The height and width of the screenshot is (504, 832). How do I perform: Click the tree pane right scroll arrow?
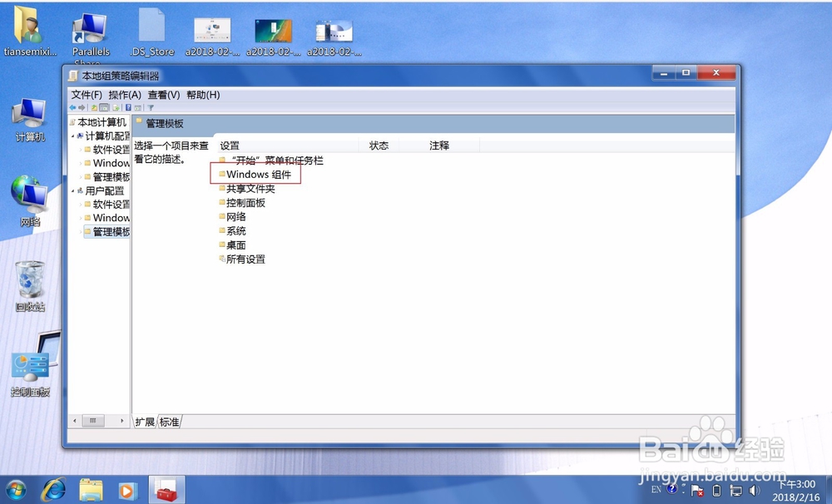click(122, 421)
